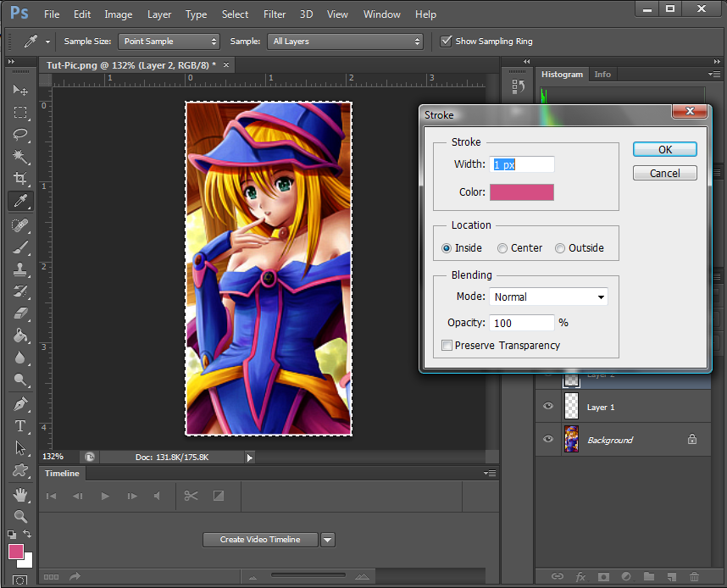Click OK in the Stroke dialog
Viewport: 727px width, 588px height.
coord(665,149)
